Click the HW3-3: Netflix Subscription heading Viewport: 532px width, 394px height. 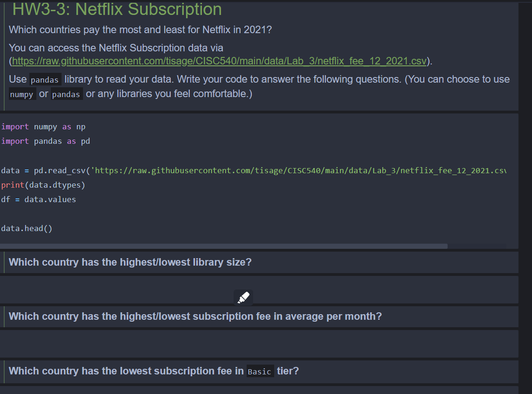pos(117,9)
